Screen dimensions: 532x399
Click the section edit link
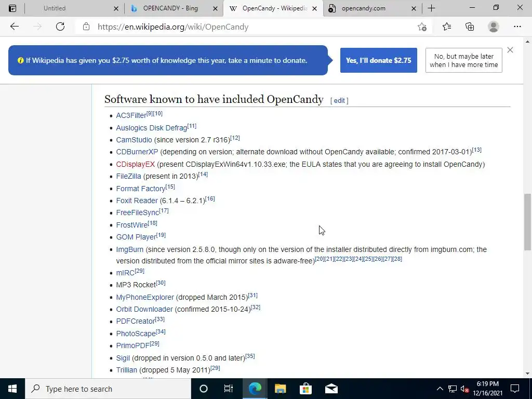tap(339, 100)
